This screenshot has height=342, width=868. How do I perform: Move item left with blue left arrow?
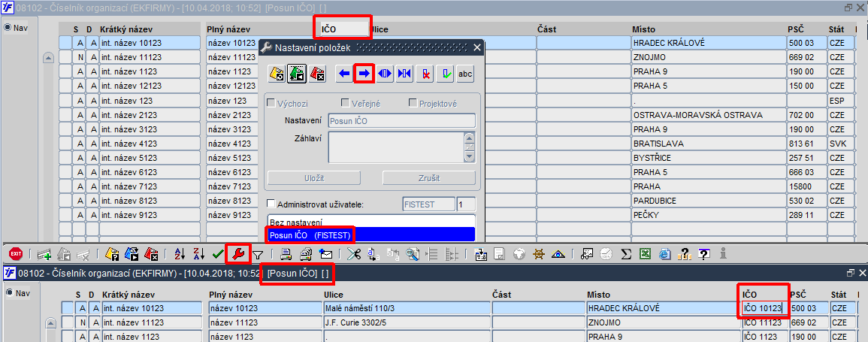click(344, 74)
